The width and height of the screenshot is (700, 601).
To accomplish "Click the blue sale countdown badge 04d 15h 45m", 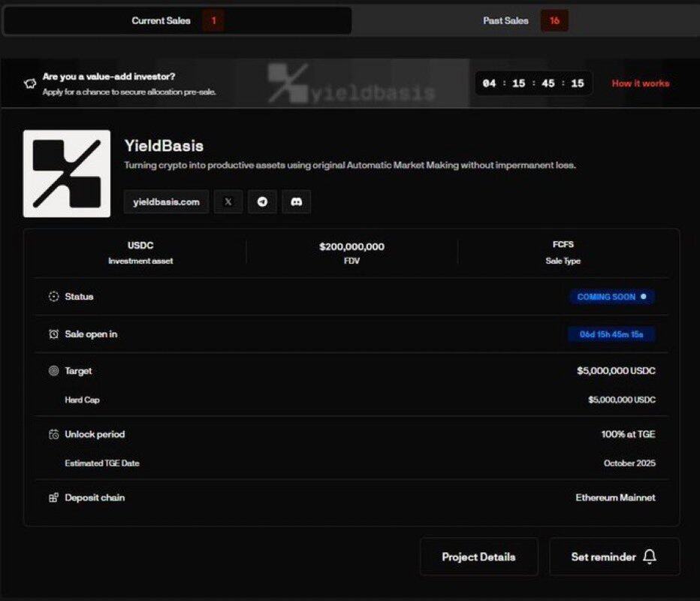I will (x=611, y=334).
